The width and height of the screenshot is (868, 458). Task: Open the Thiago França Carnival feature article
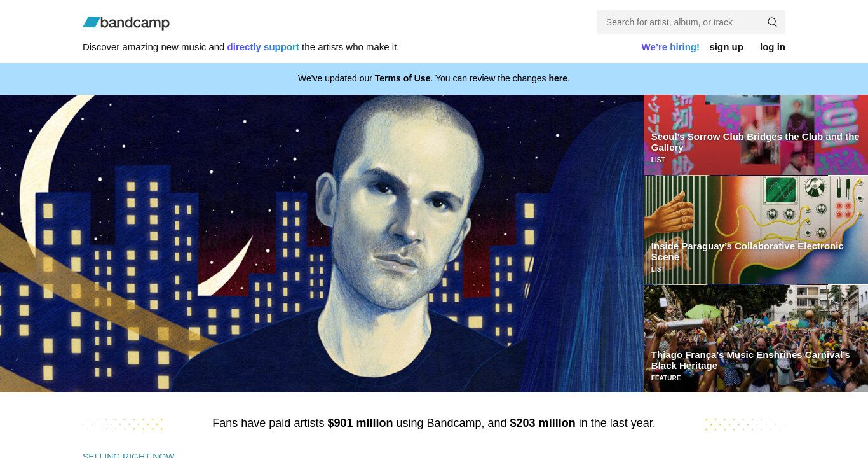point(750,360)
